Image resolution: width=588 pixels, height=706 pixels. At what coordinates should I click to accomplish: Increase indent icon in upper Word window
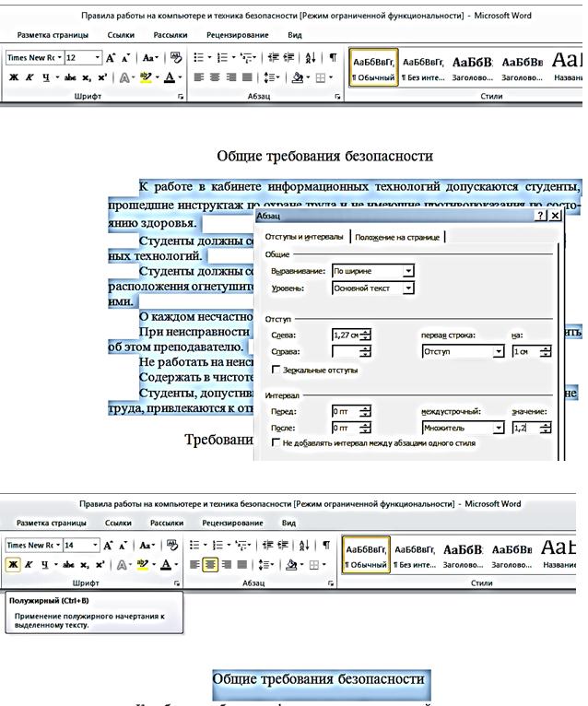288,58
